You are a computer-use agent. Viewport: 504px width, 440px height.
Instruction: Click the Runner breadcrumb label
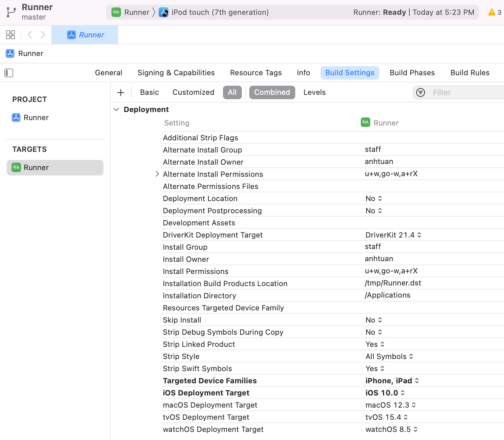click(31, 53)
